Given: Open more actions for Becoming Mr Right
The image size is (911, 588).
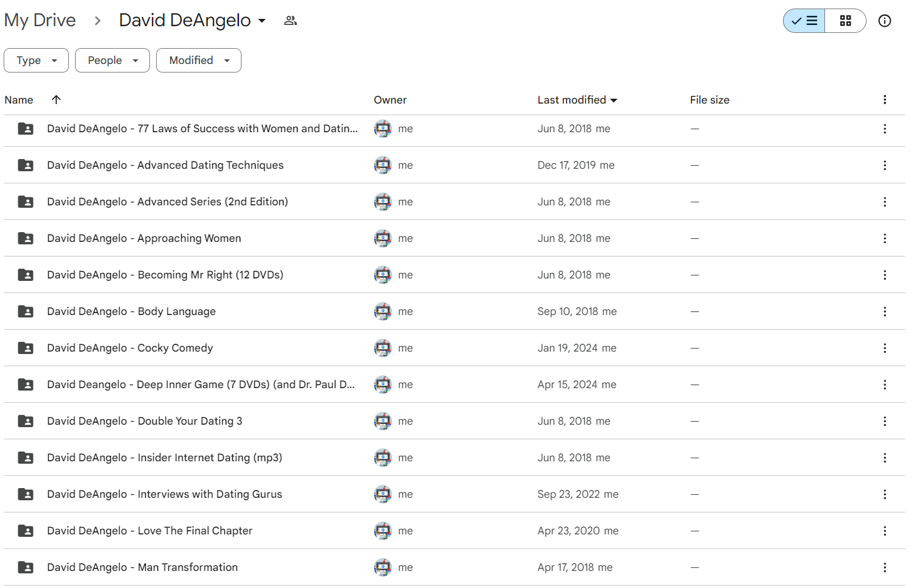Looking at the screenshot, I should coord(884,275).
